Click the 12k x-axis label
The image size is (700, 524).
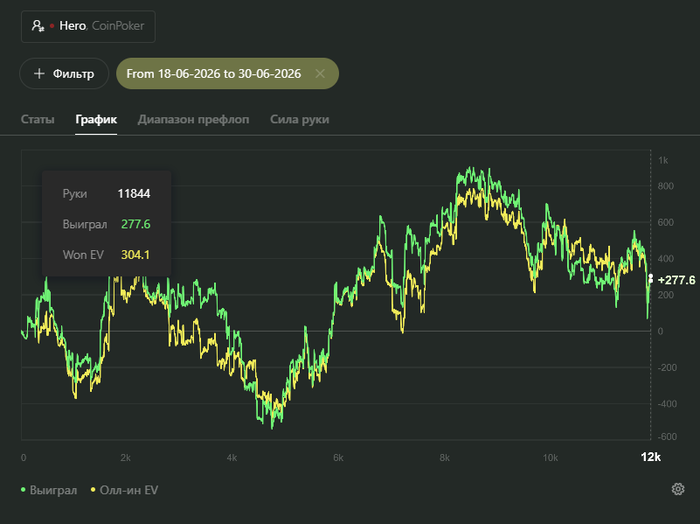pyautogui.click(x=650, y=457)
